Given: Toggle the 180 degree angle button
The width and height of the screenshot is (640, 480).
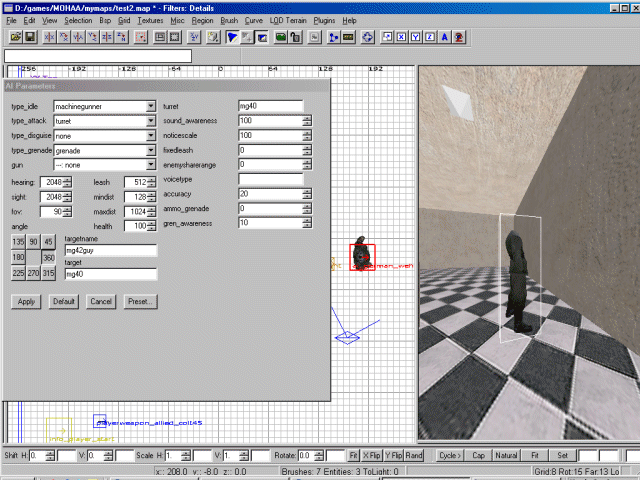Looking at the screenshot, I should (18, 258).
